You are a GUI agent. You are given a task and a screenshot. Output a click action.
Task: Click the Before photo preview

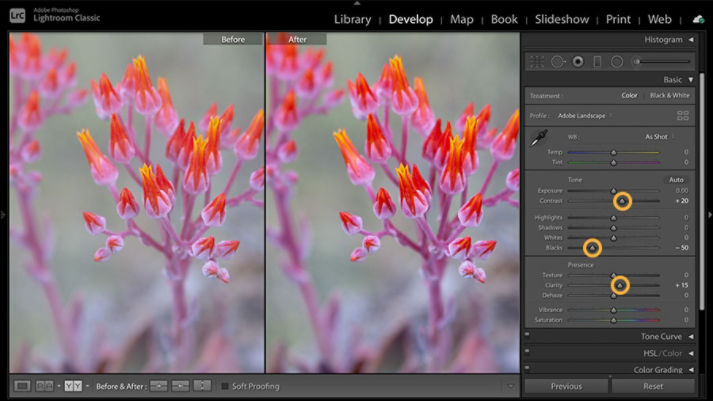136,203
